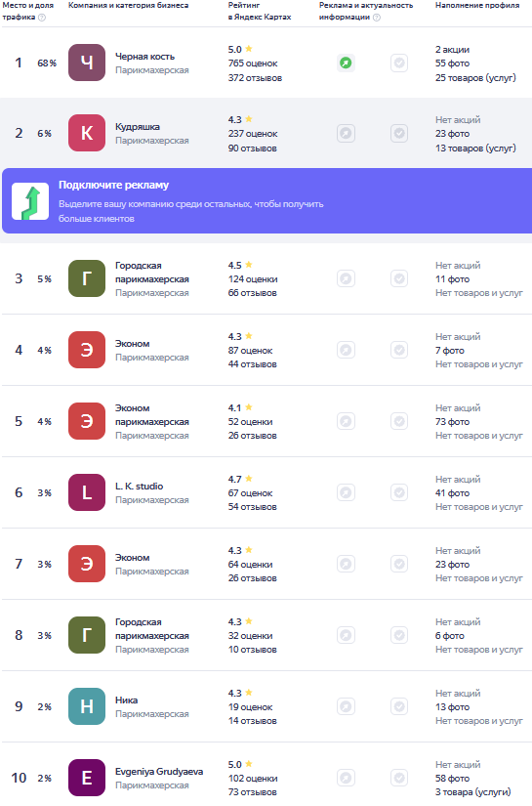Click the Рейтинг в Яндекс Картах column header
The height and width of the screenshot is (806, 532).
pyautogui.click(x=260, y=11)
